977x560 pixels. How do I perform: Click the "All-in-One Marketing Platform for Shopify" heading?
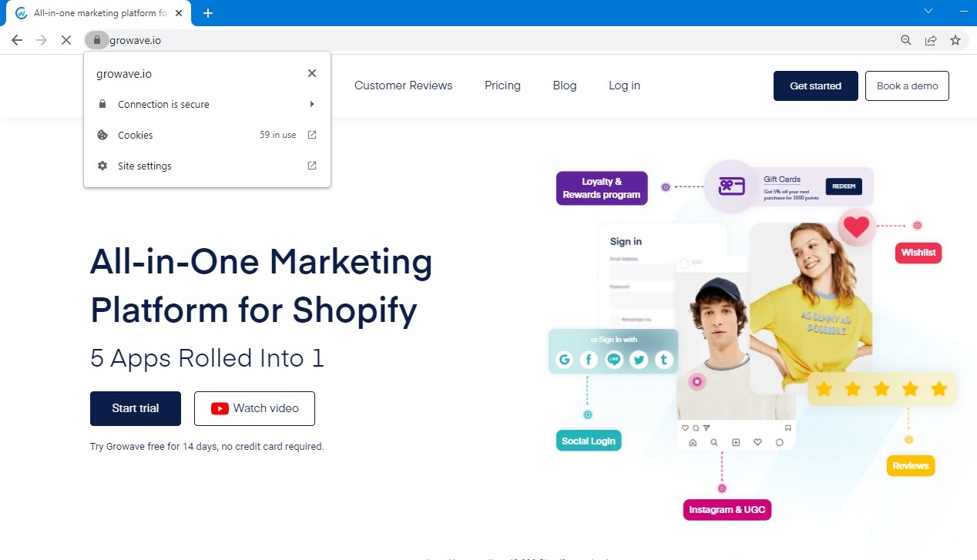coord(261,286)
